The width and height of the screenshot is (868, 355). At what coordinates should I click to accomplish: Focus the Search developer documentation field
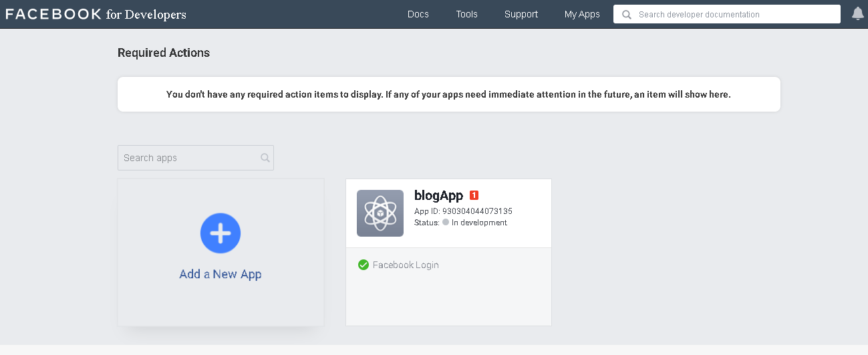tap(727, 14)
